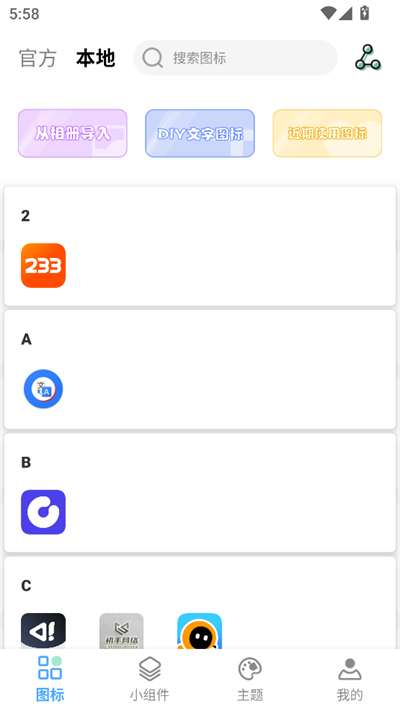Tap the section header labeled A

(x=26, y=339)
